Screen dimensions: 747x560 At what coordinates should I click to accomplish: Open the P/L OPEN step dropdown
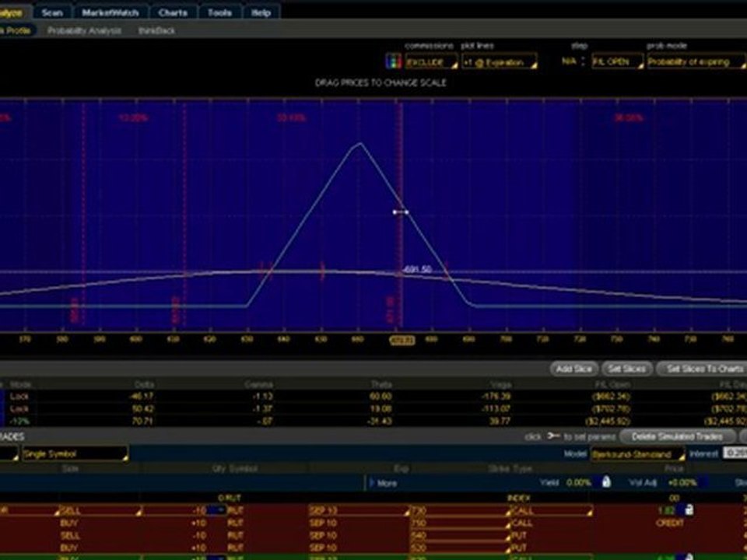(617, 61)
